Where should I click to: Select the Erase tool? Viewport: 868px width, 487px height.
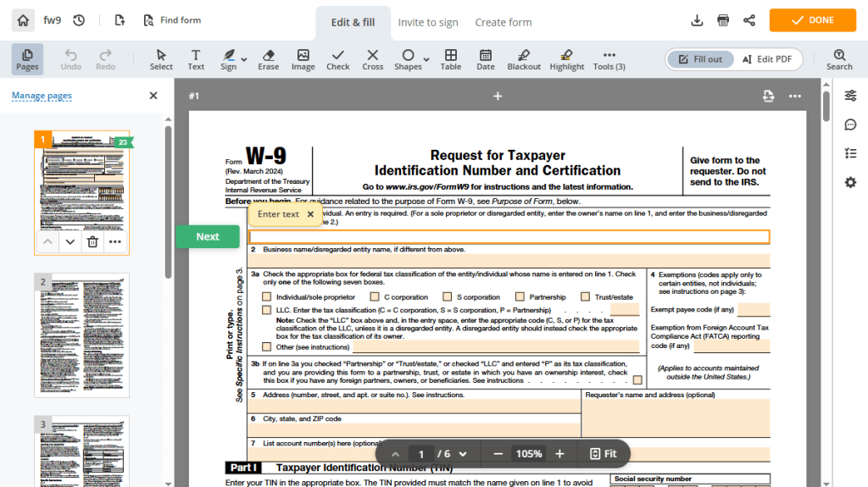[269, 59]
